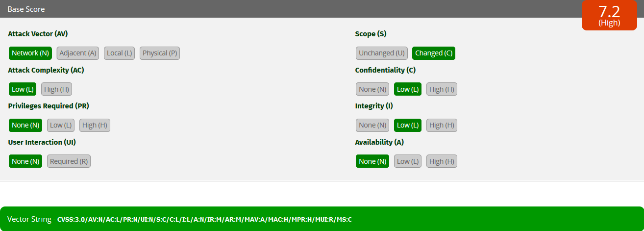Set Availability to Low (L)

tap(408, 161)
